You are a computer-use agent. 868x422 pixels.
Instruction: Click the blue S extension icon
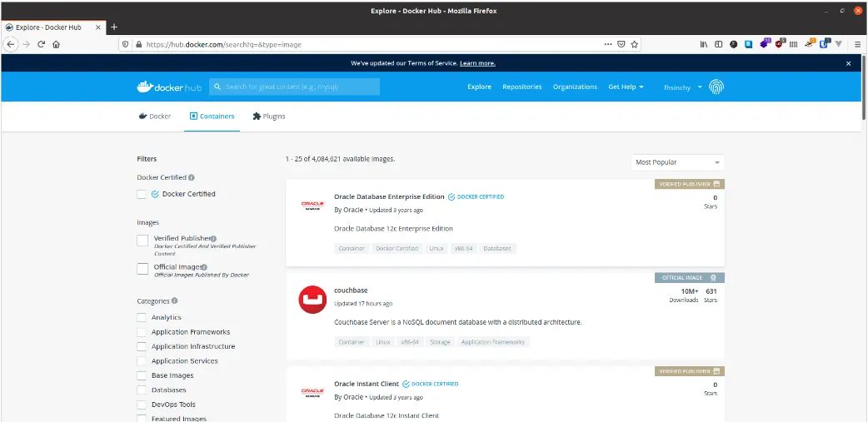click(748, 44)
